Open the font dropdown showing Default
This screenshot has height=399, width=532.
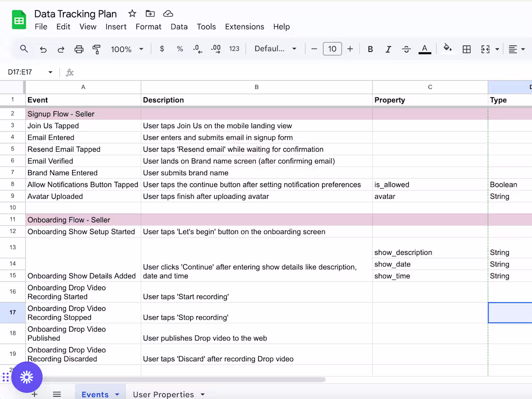[x=276, y=49]
